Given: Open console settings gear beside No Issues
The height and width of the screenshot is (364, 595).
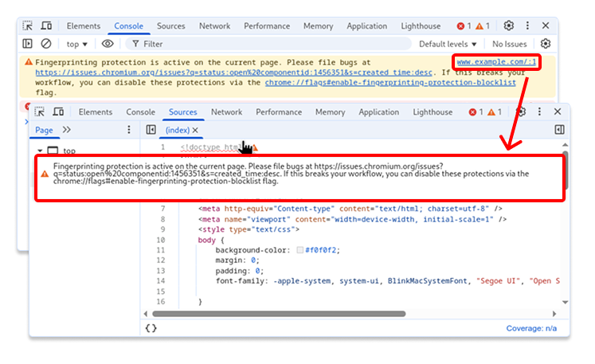Looking at the screenshot, I should click(546, 44).
